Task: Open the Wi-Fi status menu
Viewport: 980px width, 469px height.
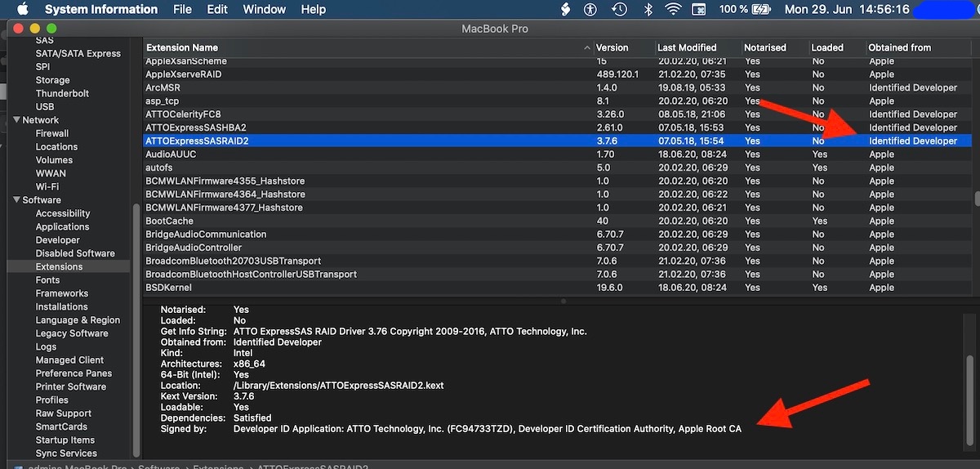Action: click(x=673, y=10)
